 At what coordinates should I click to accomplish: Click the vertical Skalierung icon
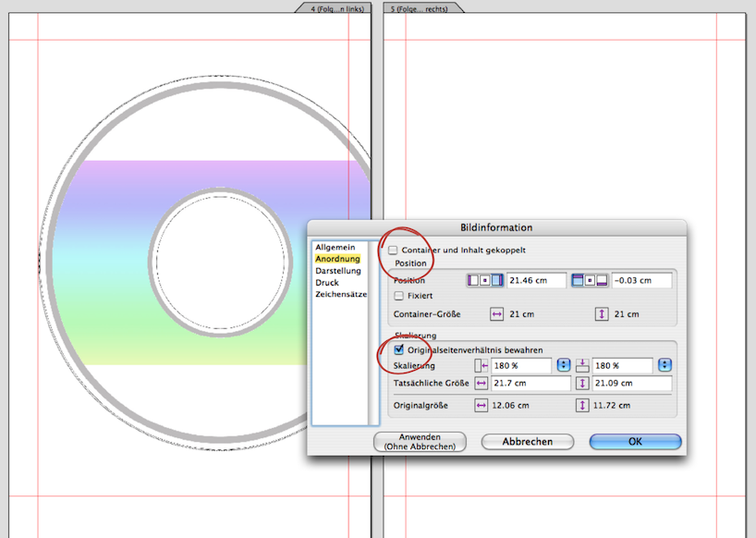(582, 366)
